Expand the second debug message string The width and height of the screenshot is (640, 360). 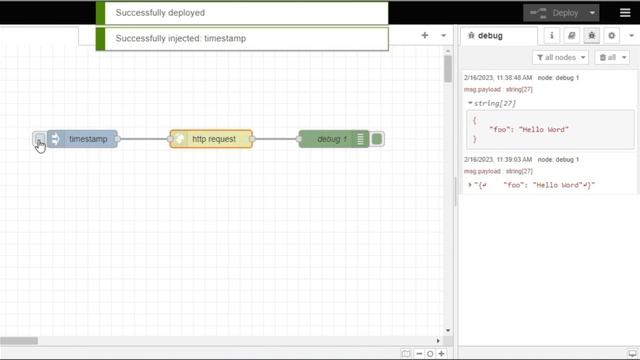point(470,185)
